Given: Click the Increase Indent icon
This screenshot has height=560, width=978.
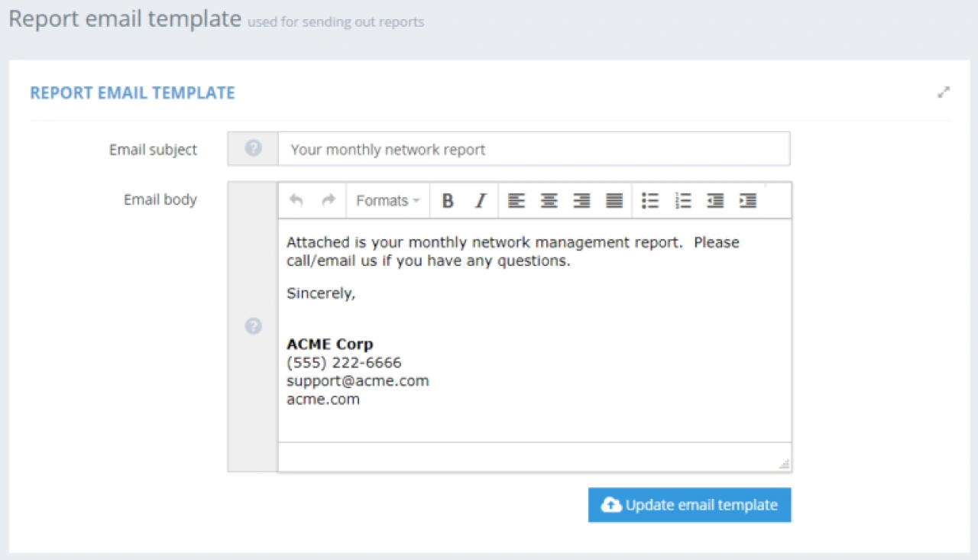Looking at the screenshot, I should tap(747, 200).
